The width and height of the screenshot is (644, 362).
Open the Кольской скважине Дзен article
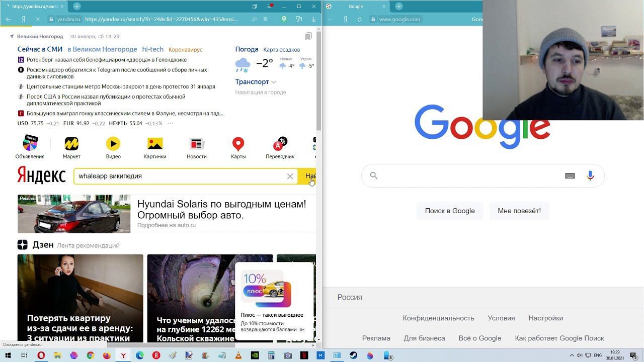pos(210,299)
